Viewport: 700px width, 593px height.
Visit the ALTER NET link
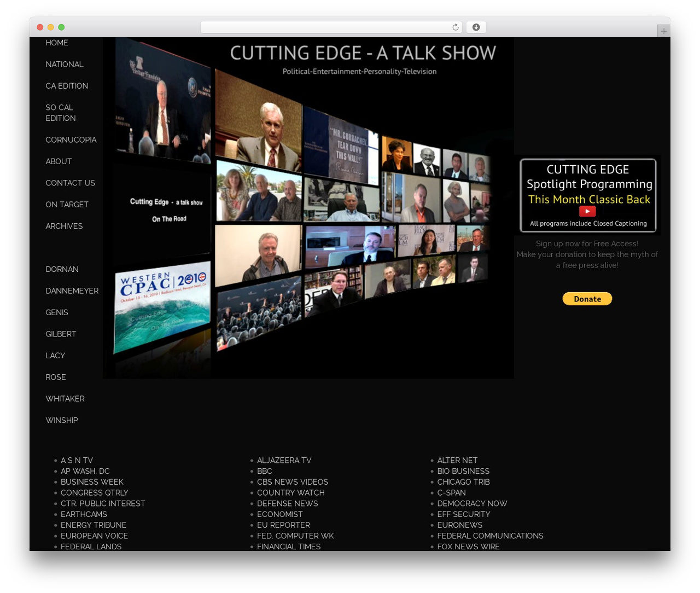tap(457, 461)
